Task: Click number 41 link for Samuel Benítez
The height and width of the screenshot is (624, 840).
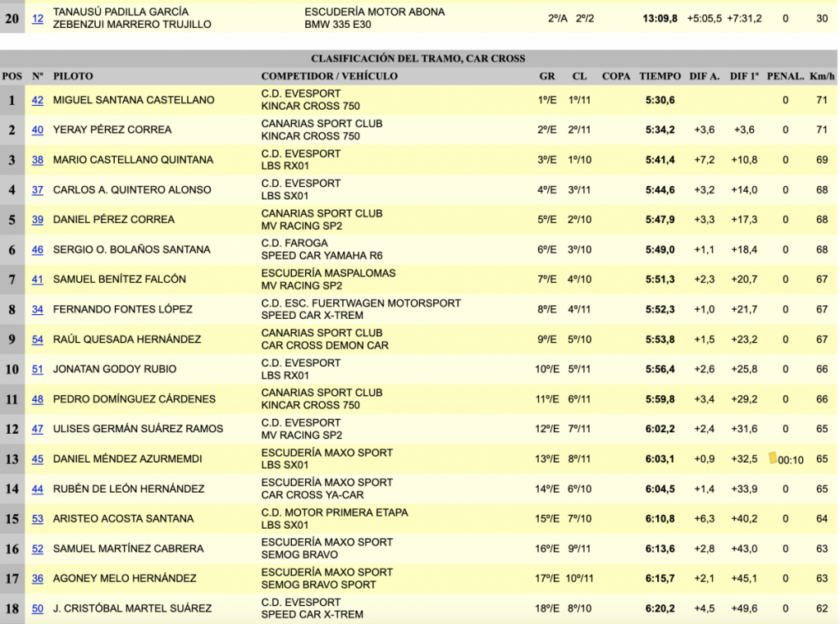Action: (38, 280)
